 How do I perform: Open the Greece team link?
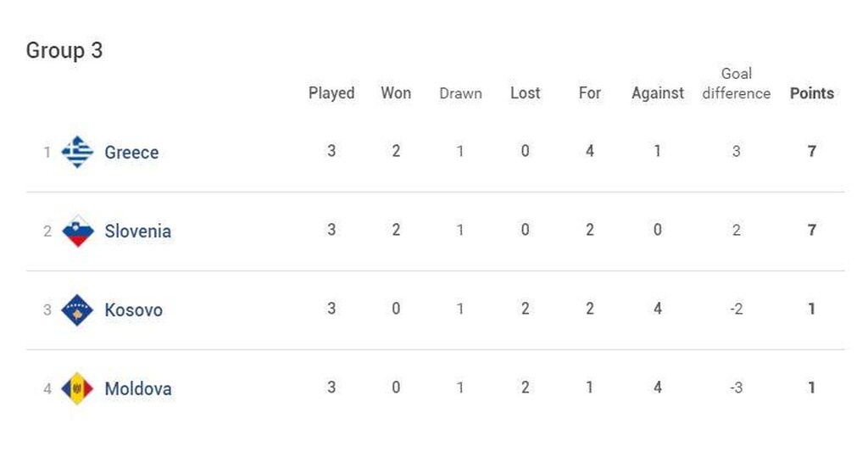[x=131, y=153]
